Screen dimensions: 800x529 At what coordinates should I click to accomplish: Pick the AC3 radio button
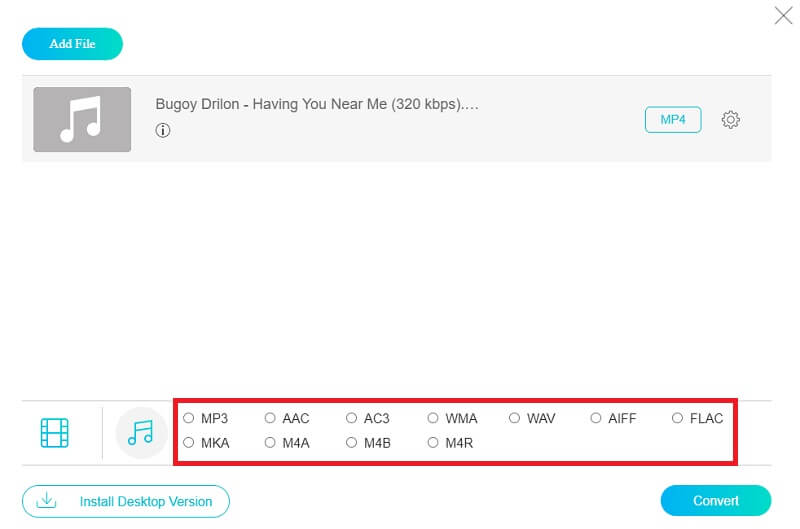tap(352, 418)
